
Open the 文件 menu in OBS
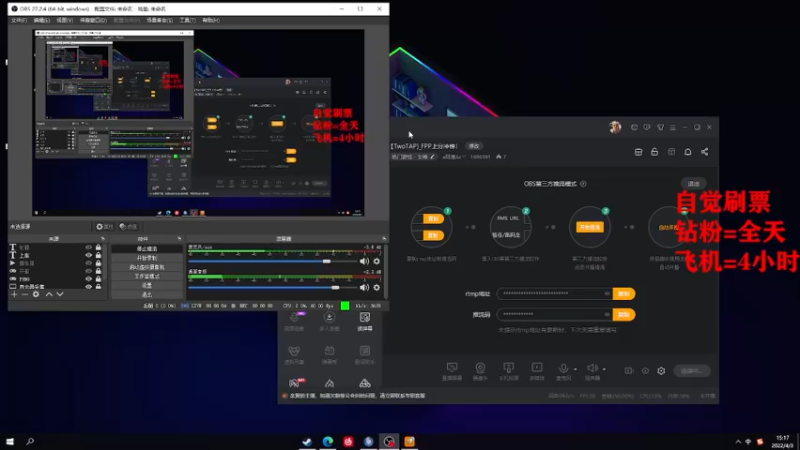(19, 20)
